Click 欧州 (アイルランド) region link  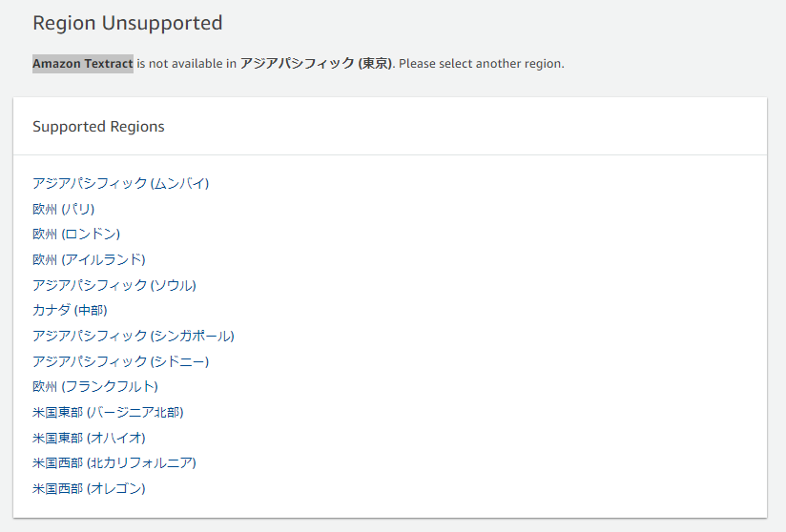tap(90, 259)
